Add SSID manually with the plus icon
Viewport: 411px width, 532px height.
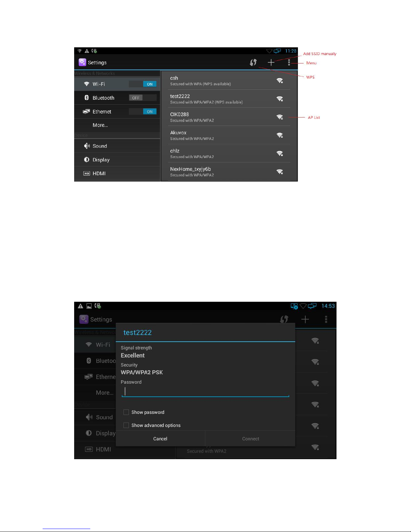271,62
